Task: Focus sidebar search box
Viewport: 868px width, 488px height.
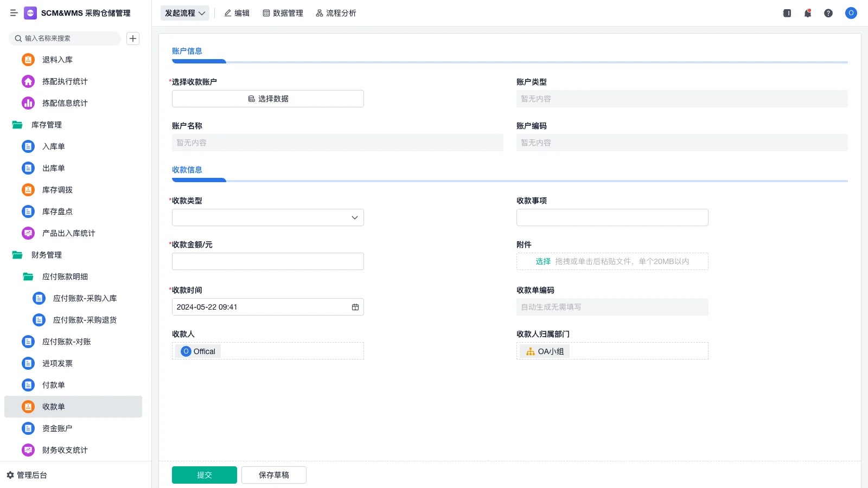Action: (65, 38)
